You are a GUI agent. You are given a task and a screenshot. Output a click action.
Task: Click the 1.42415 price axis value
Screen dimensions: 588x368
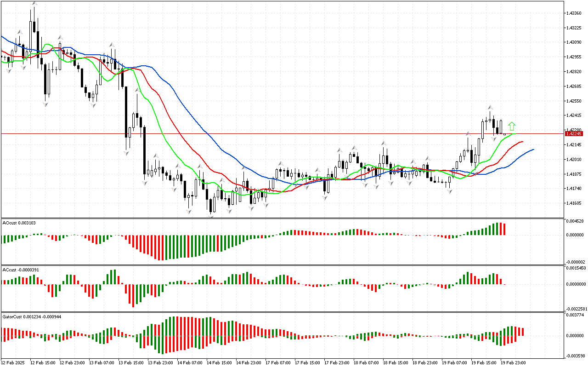(x=574, y=115)
